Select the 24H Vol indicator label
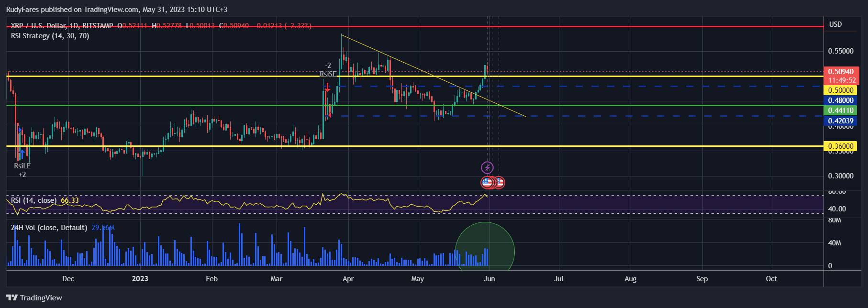The width and height of the screenshot is (868, 308). click(49, 228)
